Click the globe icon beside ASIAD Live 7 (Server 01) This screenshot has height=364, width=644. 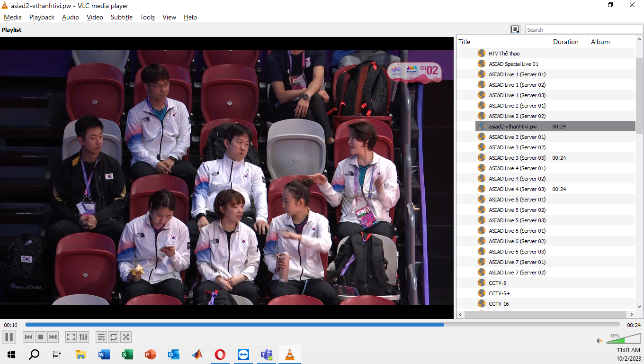(482, 262)
